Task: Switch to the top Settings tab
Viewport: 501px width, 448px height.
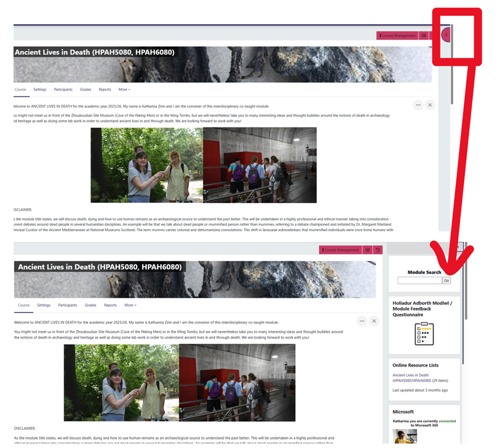Action: click(x=40, y=89)
